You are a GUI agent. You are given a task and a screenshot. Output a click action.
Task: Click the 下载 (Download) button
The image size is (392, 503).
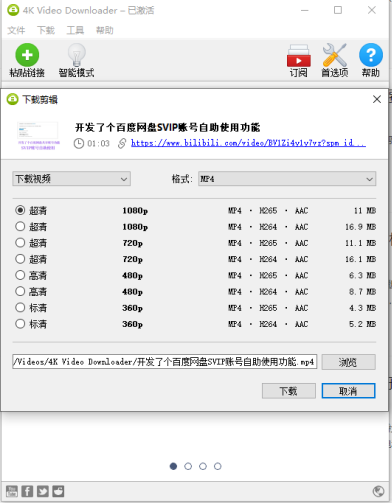(x=289, y=391)
